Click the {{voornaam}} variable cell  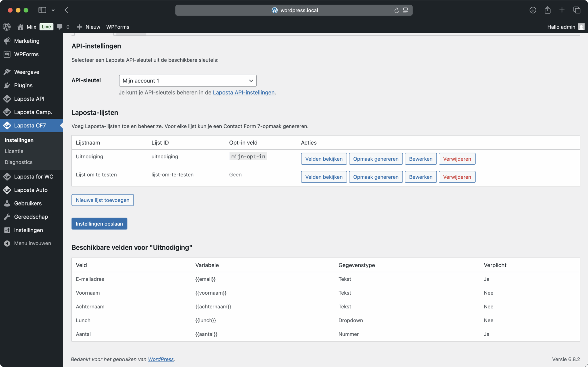(x=211, y=293)
